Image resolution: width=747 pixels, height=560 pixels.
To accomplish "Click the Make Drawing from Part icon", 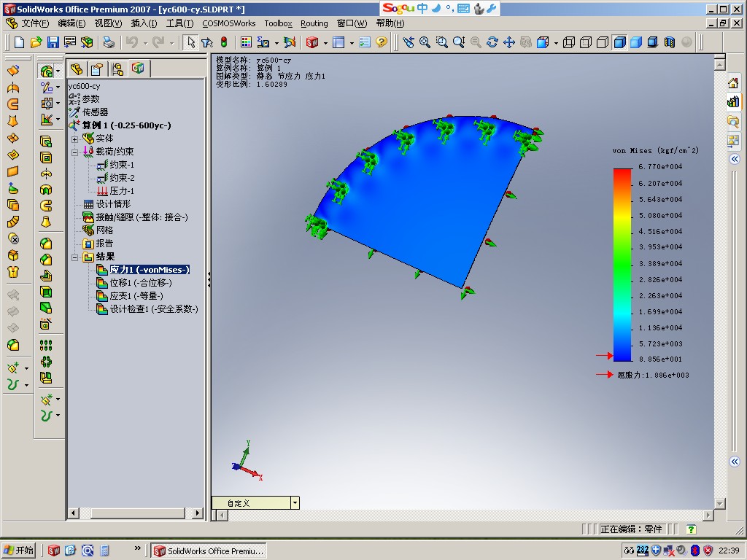I will click(69, 42).
